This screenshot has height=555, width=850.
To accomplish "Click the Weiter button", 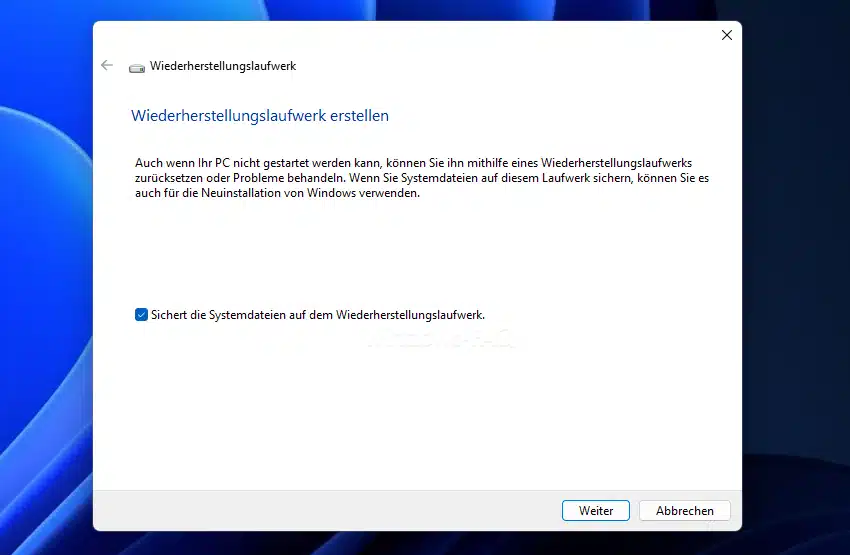I will click(596, 511).
